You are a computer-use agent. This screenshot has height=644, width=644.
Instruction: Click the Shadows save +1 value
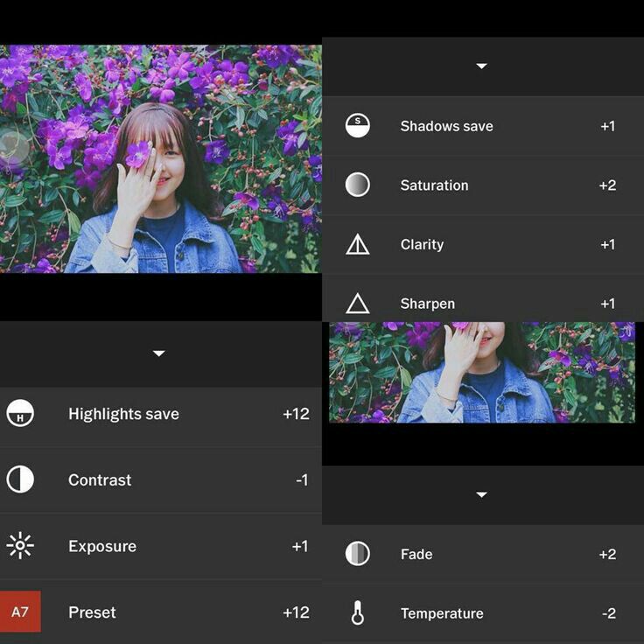tap(608, 126)
